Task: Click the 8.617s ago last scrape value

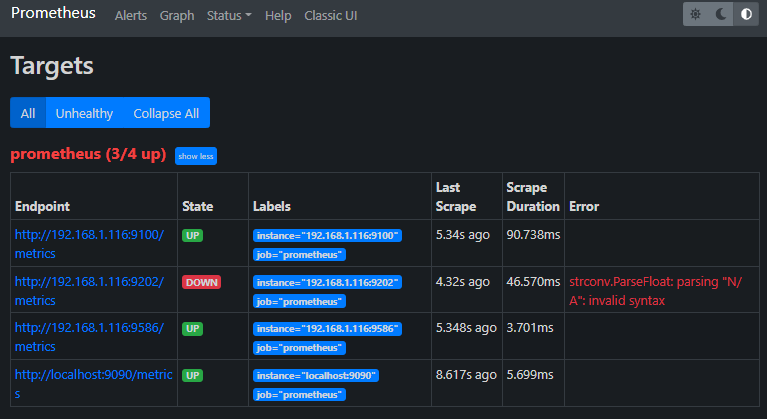Action: point(466,375)
